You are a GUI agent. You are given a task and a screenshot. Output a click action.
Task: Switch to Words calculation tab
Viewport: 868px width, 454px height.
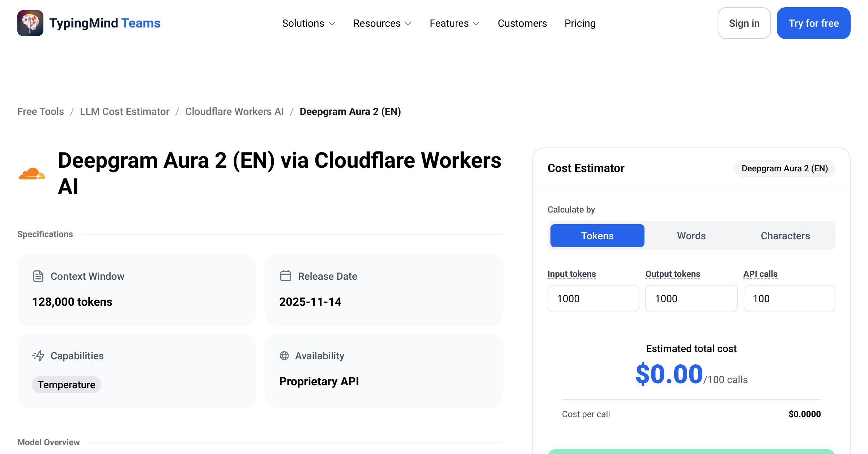(x=692, y=236)
